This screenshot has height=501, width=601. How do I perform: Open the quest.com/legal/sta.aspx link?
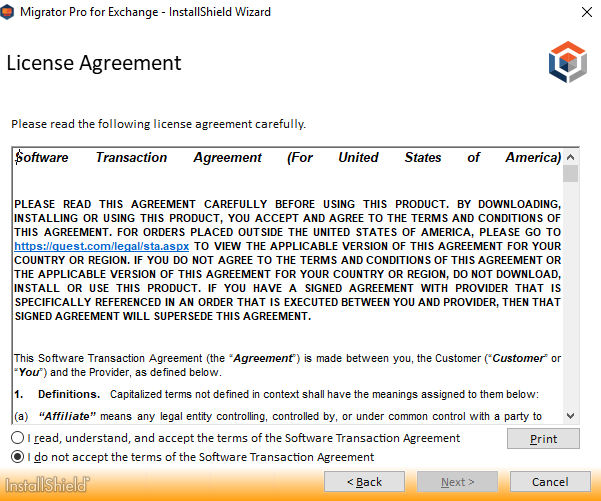point(102,246)
